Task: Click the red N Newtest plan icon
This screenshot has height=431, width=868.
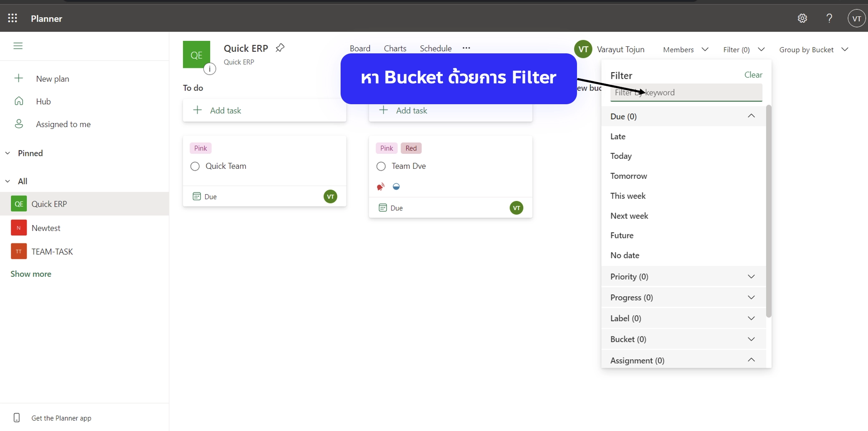Action: (19, 228)
